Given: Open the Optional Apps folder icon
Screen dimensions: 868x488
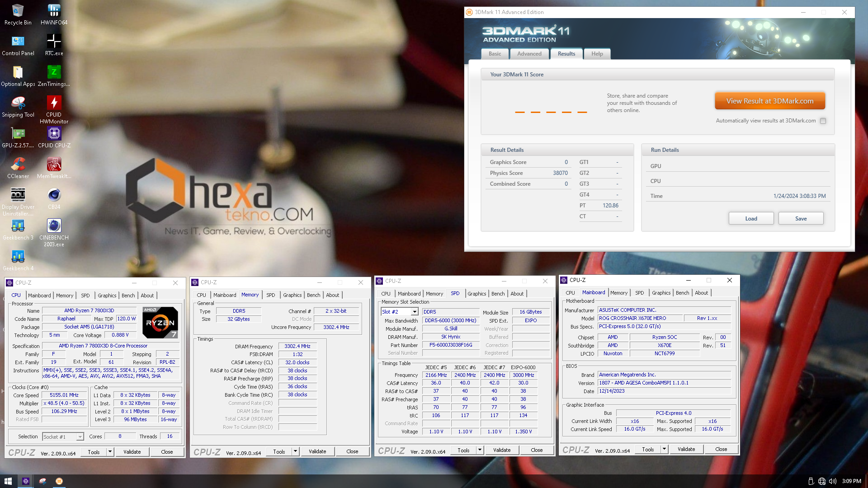Looking at the screenshot, I should pyautogui.click(x=18, y=76).
